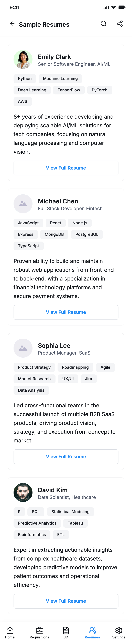Select the Machine Learning skill tag
Image resolution: width=132 pixels, height=644 pixels.
click(x=60, y=78)
